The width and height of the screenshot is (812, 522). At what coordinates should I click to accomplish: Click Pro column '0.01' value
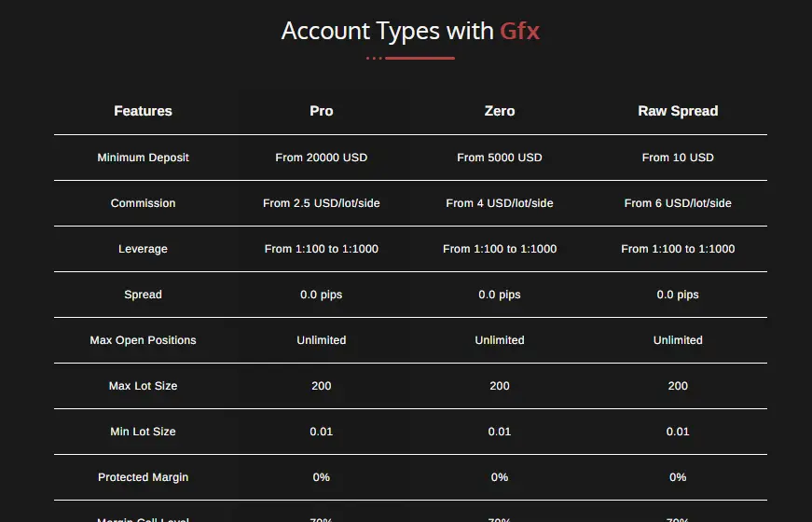[321, 432]
